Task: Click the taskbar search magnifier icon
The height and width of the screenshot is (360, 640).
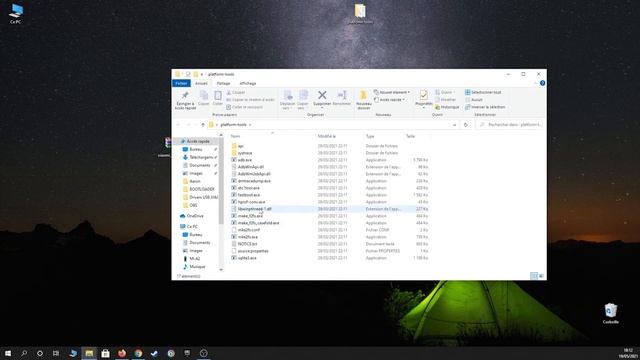Action: click(x=24, y=353)
